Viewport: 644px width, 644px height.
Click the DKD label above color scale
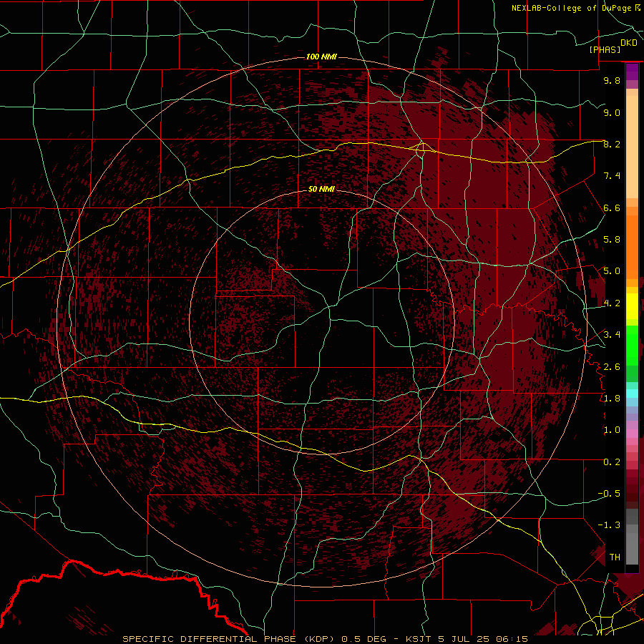click(x=629, y=42)
